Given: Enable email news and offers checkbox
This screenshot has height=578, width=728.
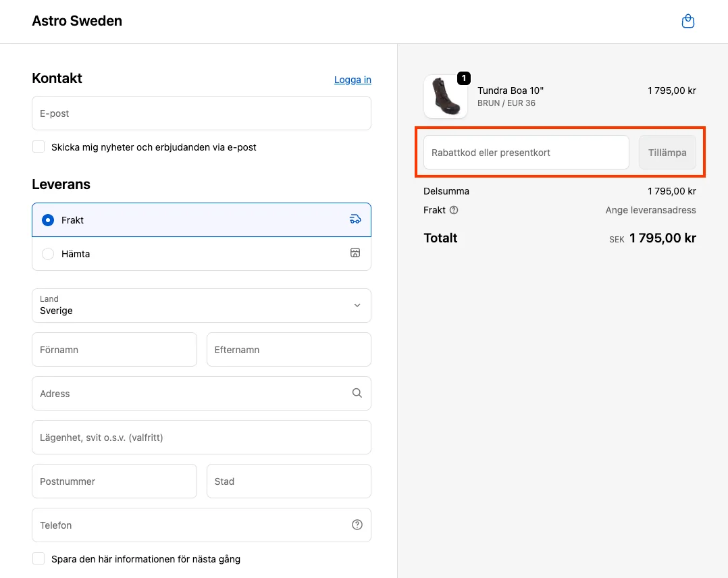Looking at the screenshot, I should click(x=38, y=147).
